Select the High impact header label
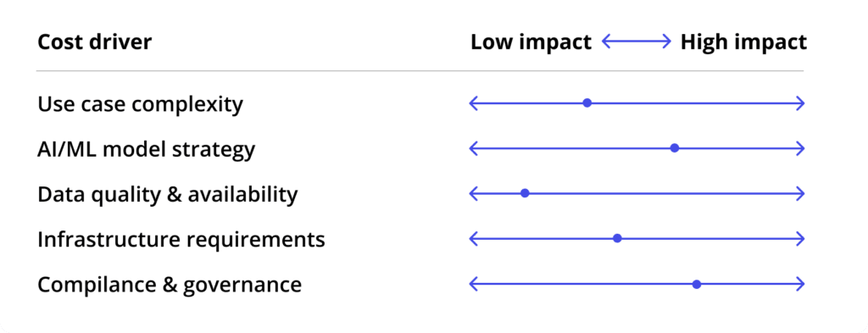The width and height of the screenshot is (868, 333). [743, 42]
